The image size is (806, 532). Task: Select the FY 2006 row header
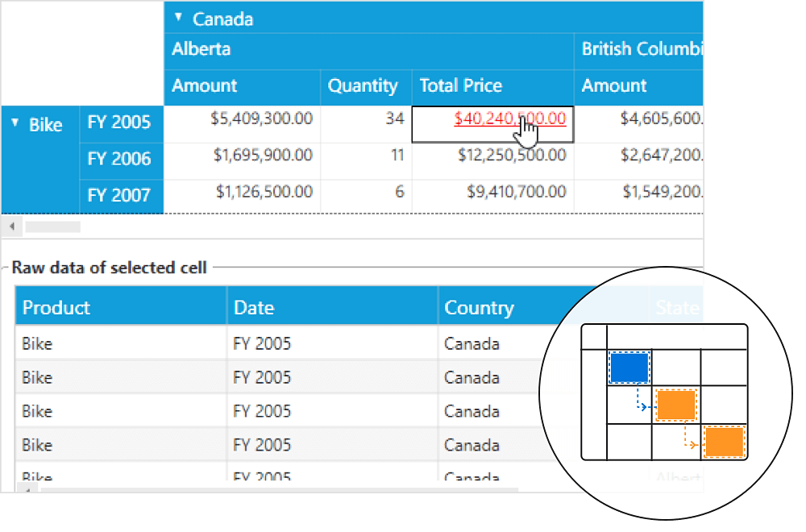[x=119, y=159]
